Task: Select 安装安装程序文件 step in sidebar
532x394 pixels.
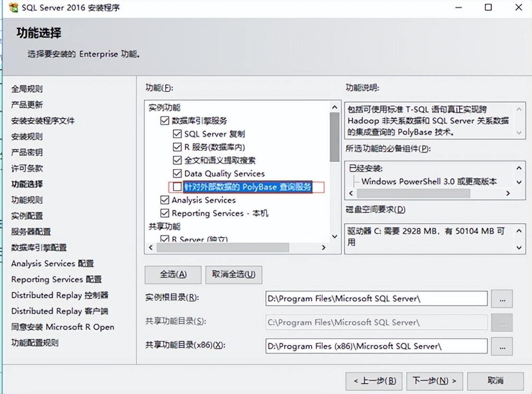Action: [x=43, y=121]
